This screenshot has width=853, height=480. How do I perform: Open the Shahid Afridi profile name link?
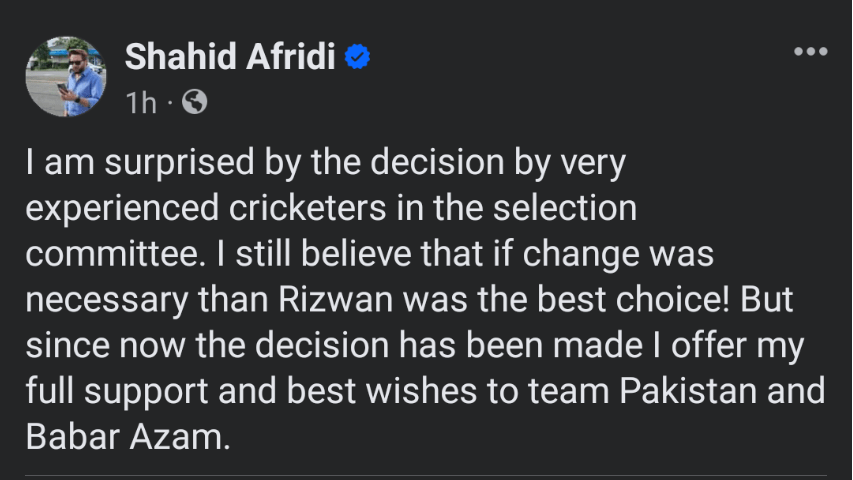click(x=230, y=58)
